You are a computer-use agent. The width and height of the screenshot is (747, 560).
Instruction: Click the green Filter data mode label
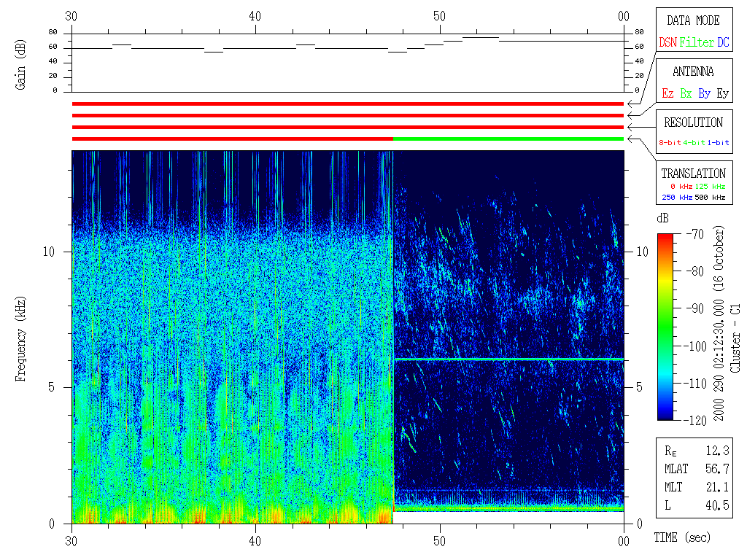697,43
